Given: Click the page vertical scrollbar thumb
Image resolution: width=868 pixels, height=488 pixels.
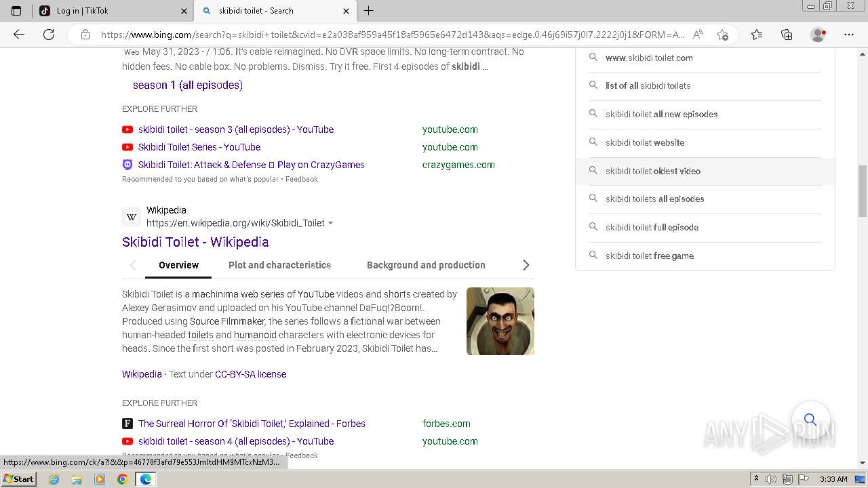Looking at the screenshot, I should [863, 191].
